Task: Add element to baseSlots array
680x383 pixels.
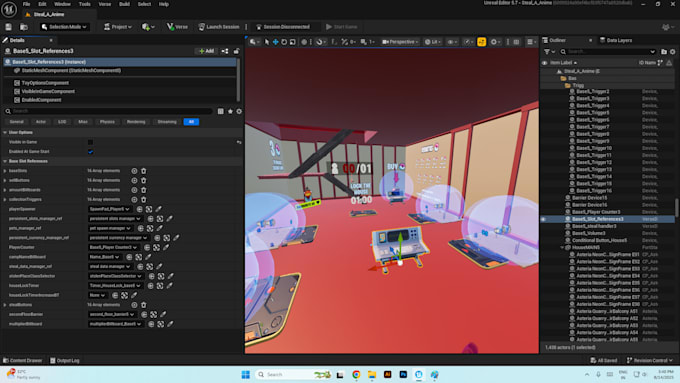Action: click(x=134, y=171)
